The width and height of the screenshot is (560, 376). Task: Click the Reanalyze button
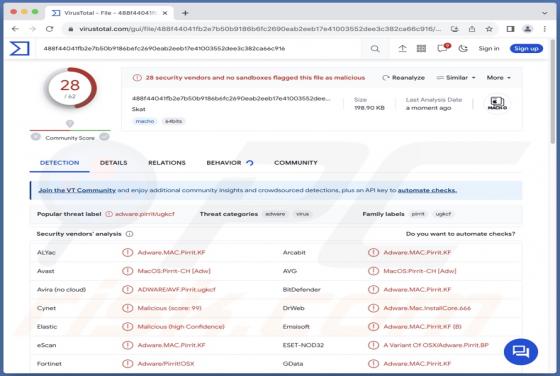[404, 77]
